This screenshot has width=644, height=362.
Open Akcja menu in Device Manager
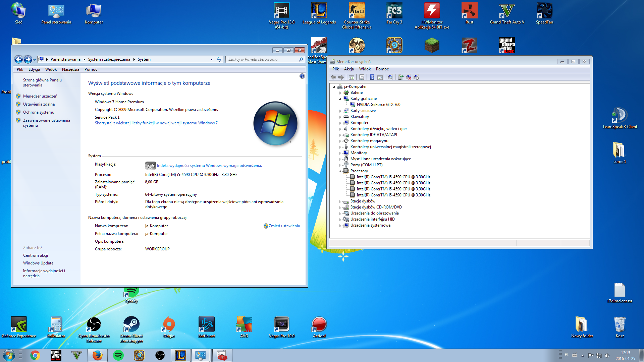(x=349, y=69)
